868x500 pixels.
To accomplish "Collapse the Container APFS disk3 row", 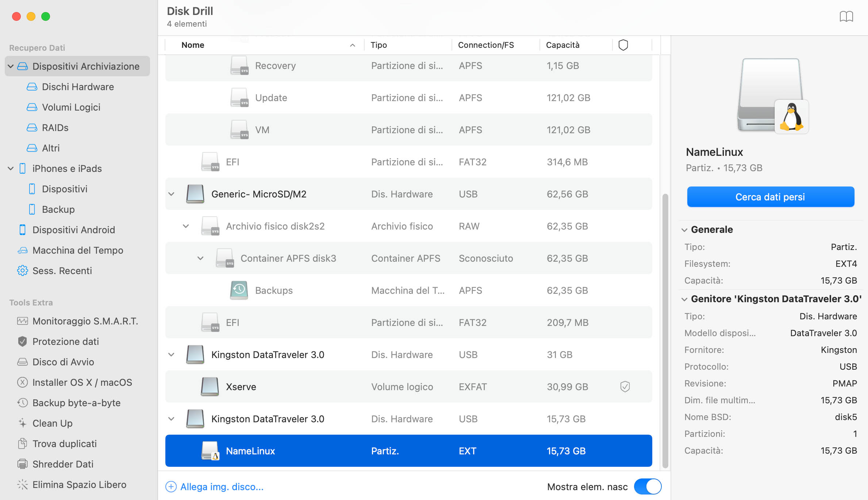I will pos(200,258).
